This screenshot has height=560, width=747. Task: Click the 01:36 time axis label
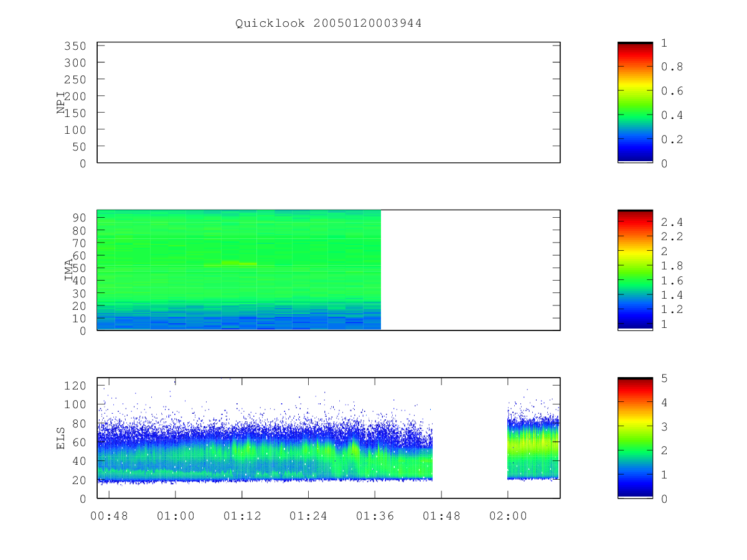375,516
